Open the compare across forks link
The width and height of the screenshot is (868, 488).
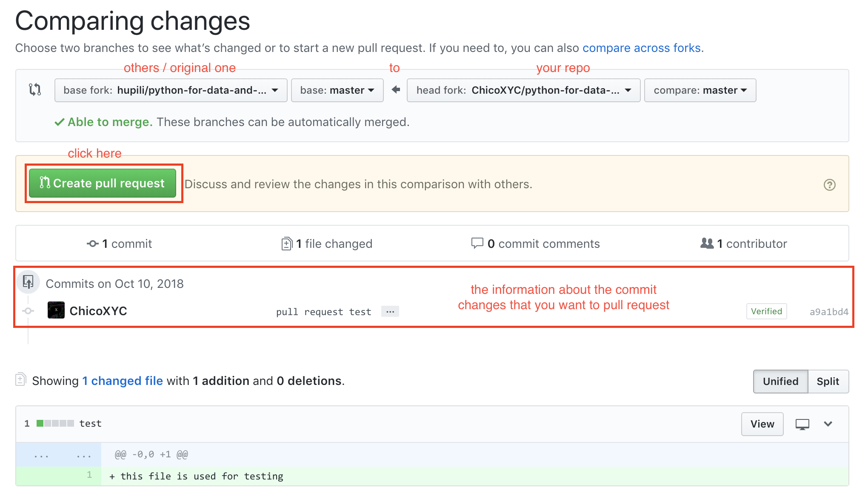641,48
